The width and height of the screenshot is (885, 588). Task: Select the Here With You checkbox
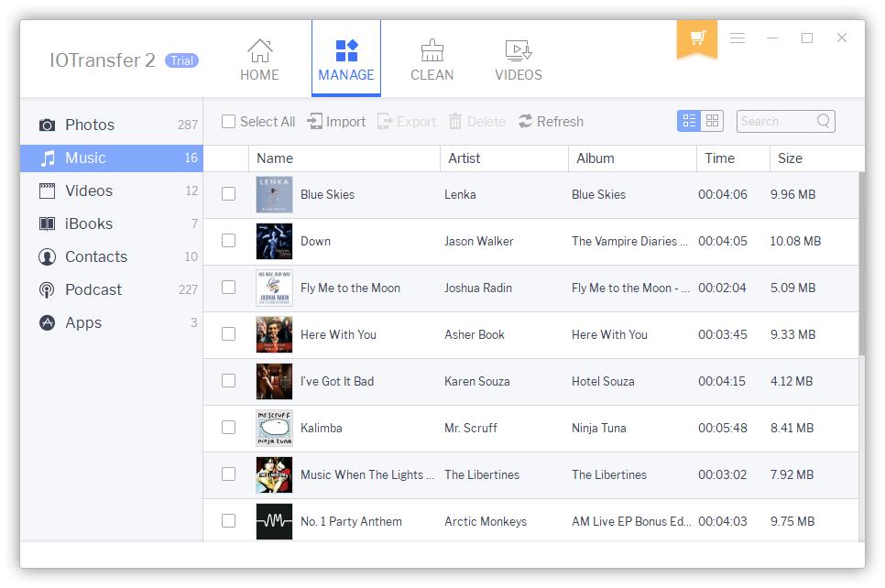point(229,334)
